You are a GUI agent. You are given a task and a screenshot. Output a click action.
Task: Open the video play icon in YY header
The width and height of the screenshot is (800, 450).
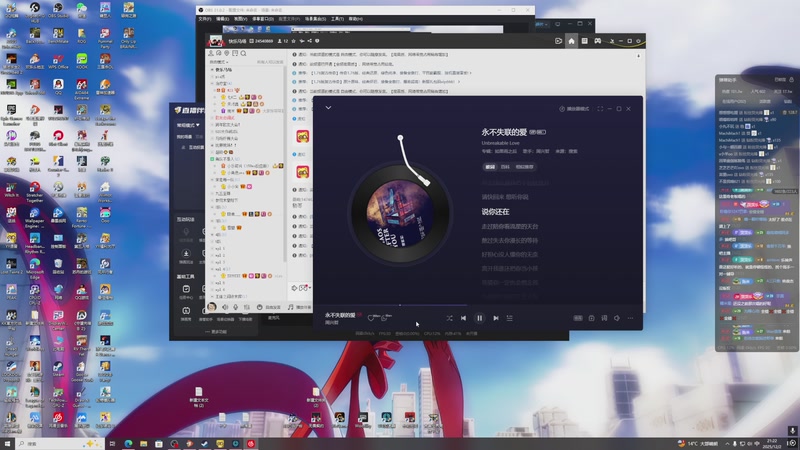click(558, 41)
